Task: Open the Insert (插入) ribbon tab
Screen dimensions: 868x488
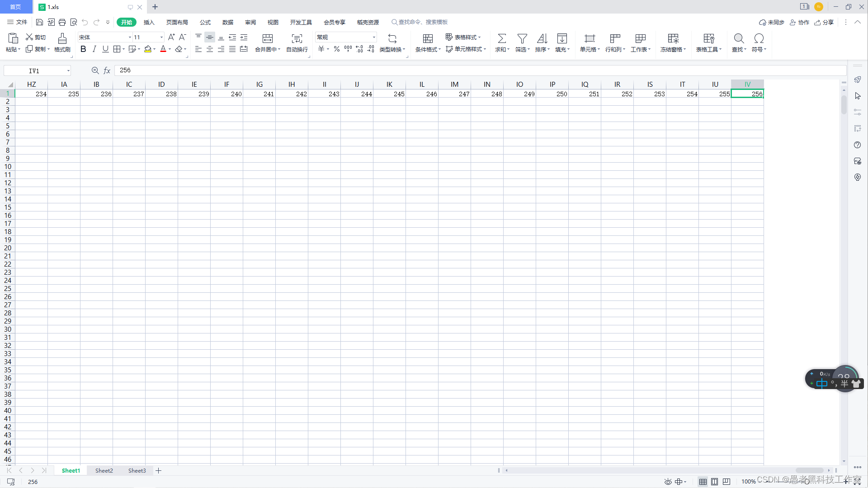Action: pyautogui.click(x=149, y=22)
